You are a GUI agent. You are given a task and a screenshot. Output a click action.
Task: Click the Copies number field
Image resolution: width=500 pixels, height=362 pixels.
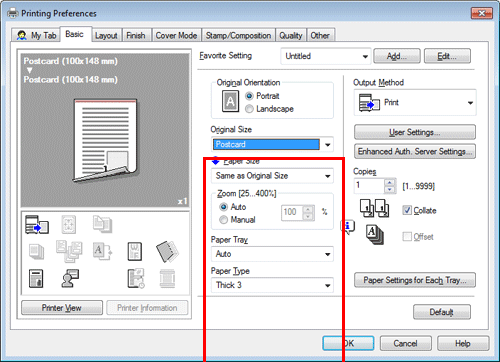click(369, 186)
